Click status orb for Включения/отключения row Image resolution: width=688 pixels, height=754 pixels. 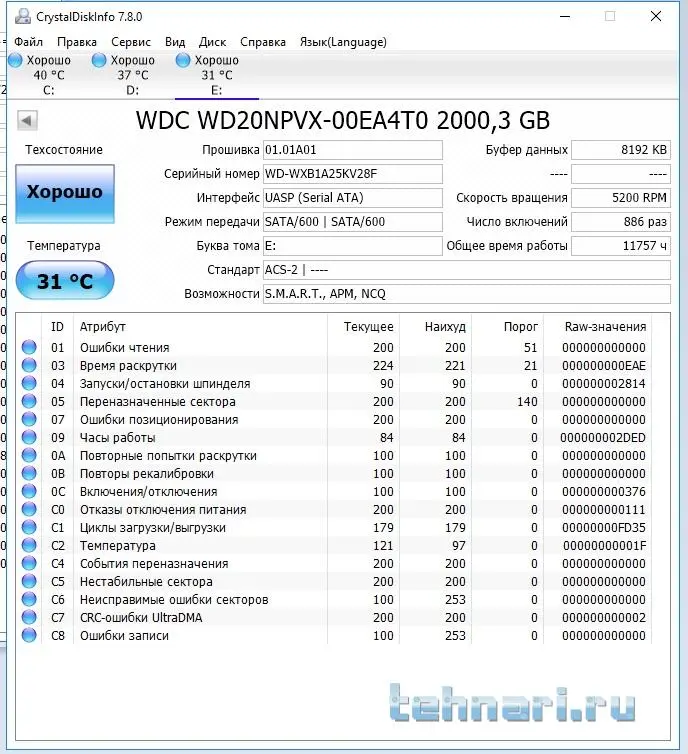29,491
